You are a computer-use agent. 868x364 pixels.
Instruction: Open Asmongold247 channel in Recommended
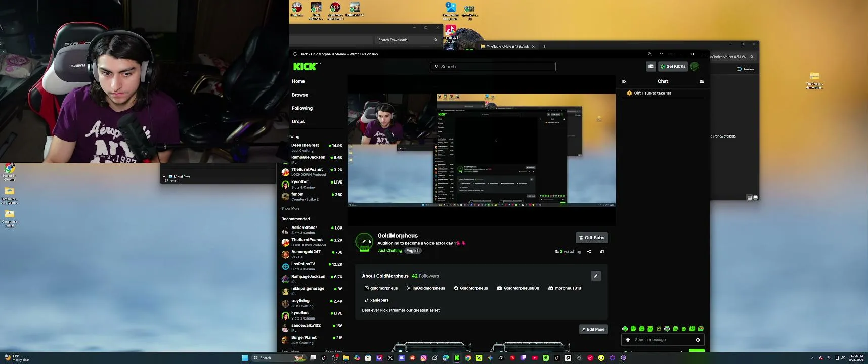312,254
